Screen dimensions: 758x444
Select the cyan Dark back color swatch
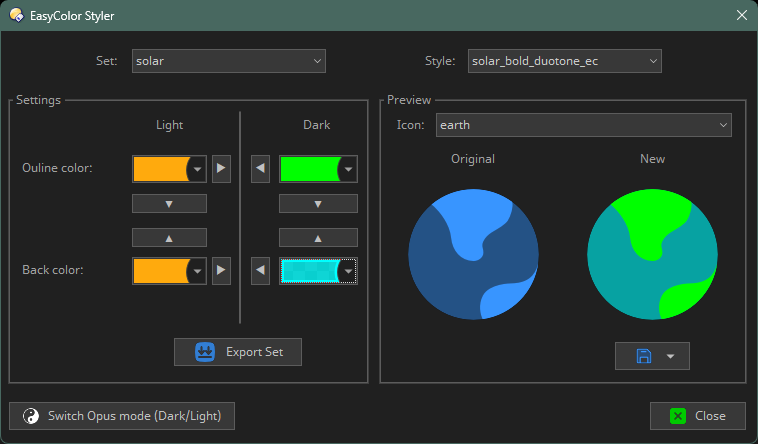tap(310, 270)
